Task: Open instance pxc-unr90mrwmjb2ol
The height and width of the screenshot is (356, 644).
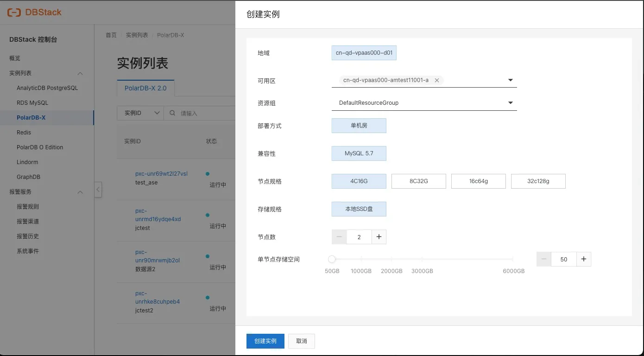Action: pos(158,256)
